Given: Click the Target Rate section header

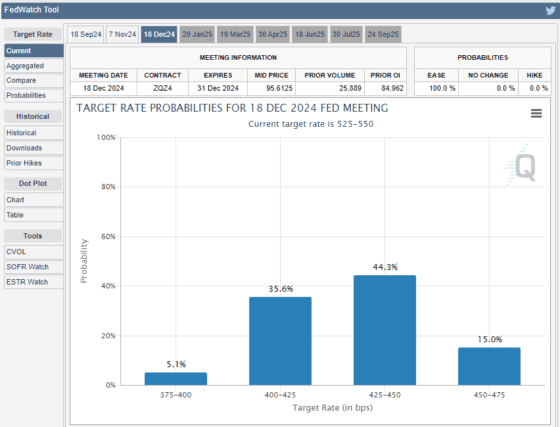Looking at the screenshot, I should coord(33,34).
